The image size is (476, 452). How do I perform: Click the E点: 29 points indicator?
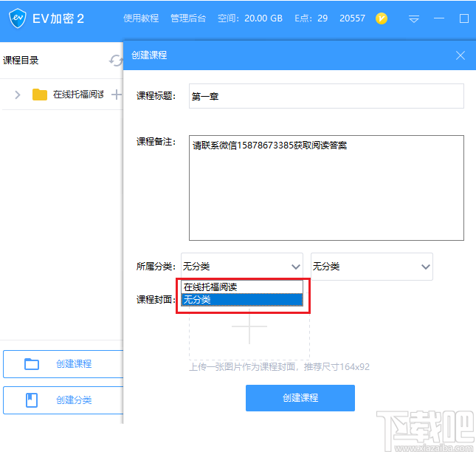coord(311,18)
